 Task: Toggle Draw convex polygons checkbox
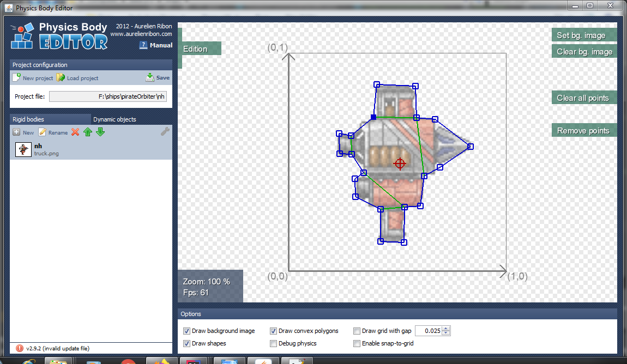(x=273, y=331)
